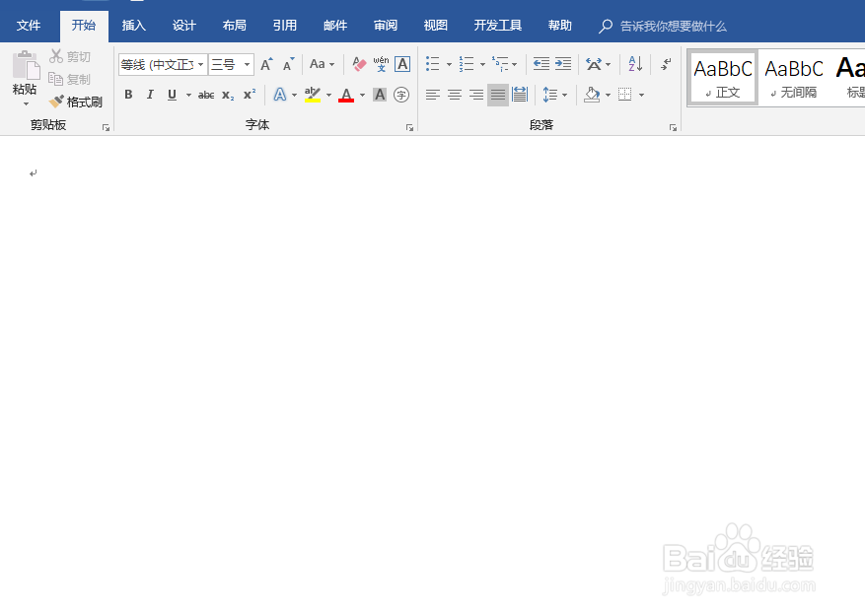The width and height of the screenshot is (865, 616).
Task: Shrink font size with the smaller A icon
Action: coord(289,64)
